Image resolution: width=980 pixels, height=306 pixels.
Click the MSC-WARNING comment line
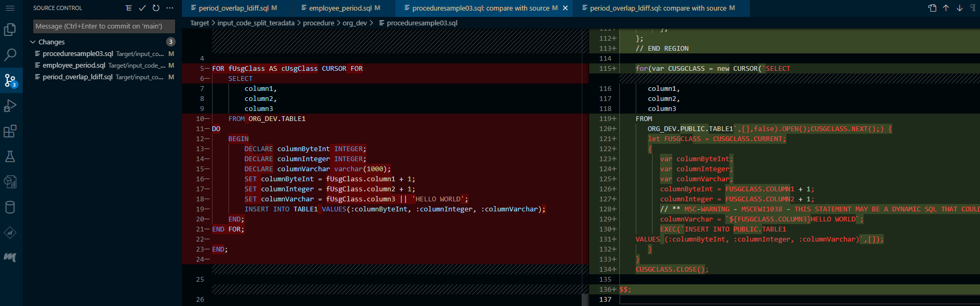820,209
